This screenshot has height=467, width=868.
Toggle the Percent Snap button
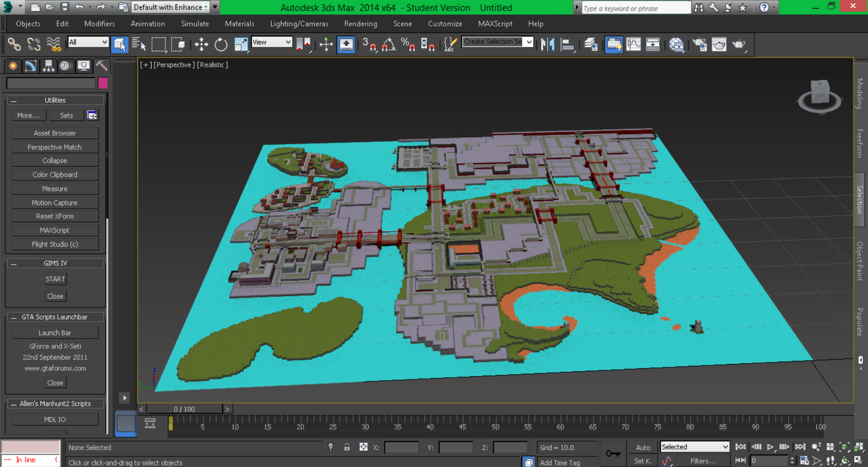pos(408,44)
